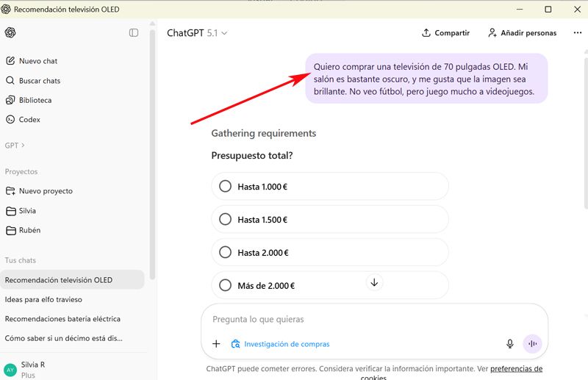This screenshot has height=380, width=588.
Task: Start voice mode with waveform button
Action: click(532, 343)
